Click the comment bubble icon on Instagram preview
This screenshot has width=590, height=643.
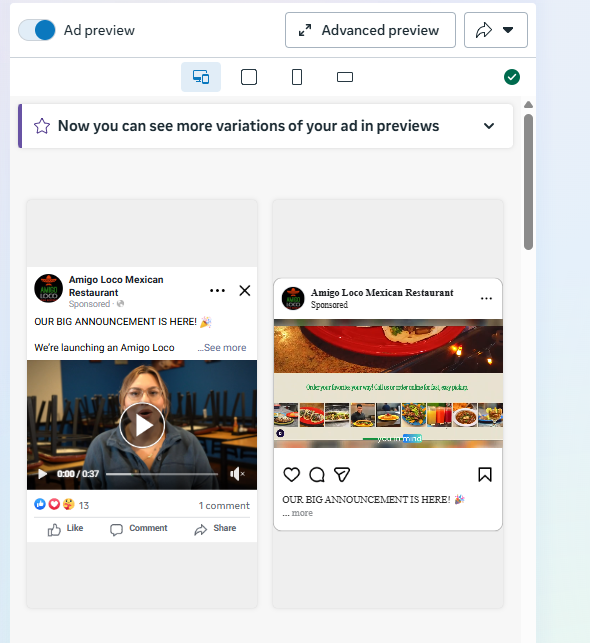[x=317, y=474]
